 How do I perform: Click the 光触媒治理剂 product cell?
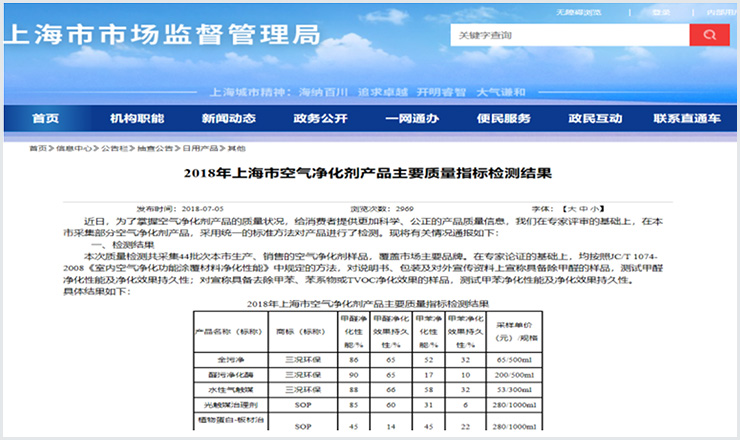231,405
